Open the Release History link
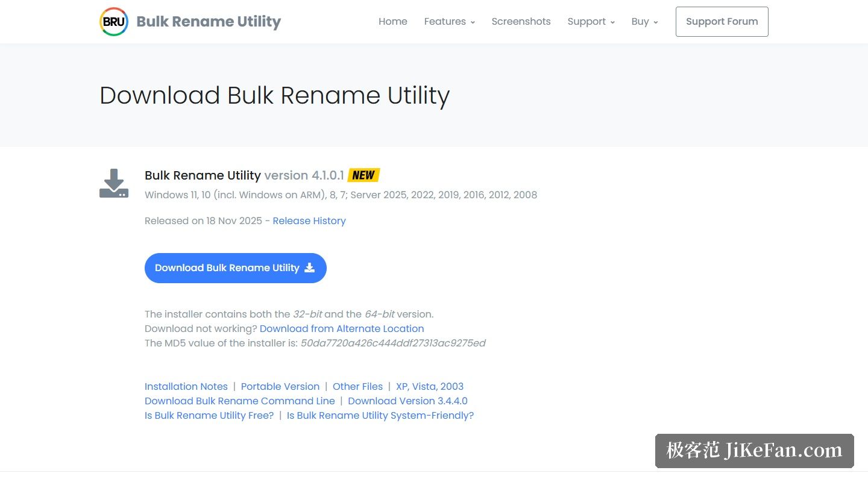 point(309,221)
